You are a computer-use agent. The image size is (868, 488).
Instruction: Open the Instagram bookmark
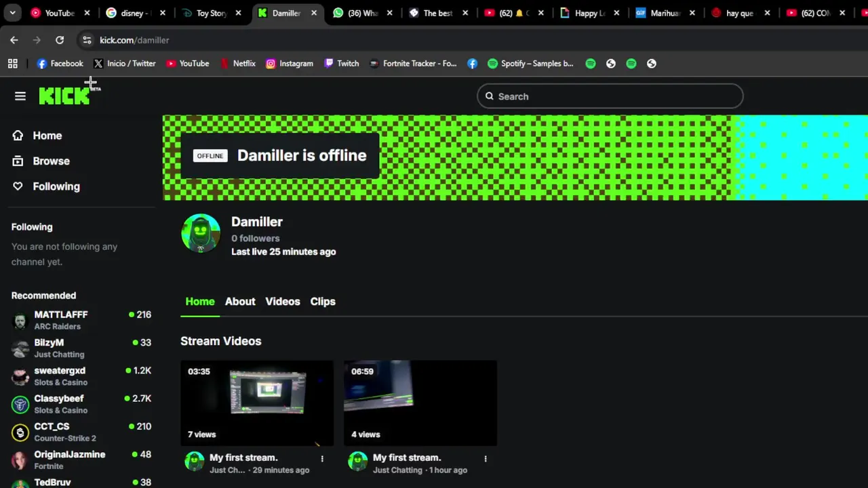(290, 64)
